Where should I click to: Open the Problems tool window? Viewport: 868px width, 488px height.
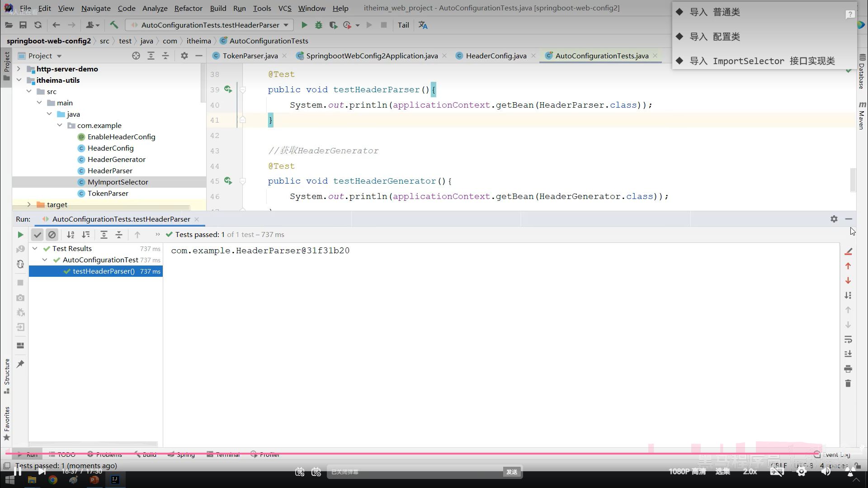coord(104,455)
